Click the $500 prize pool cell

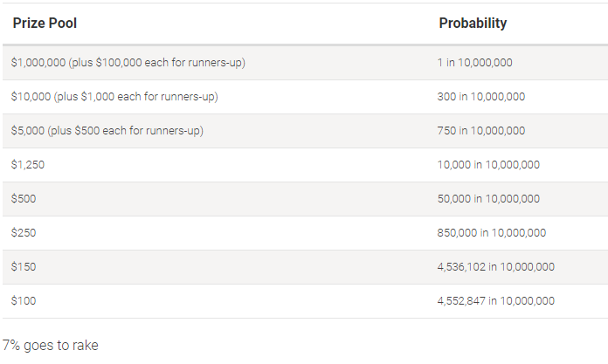pyautogui.click(x=24, y=199)
